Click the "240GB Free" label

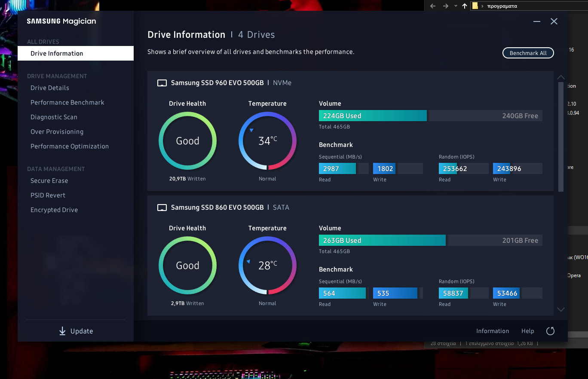click(520, 116)
